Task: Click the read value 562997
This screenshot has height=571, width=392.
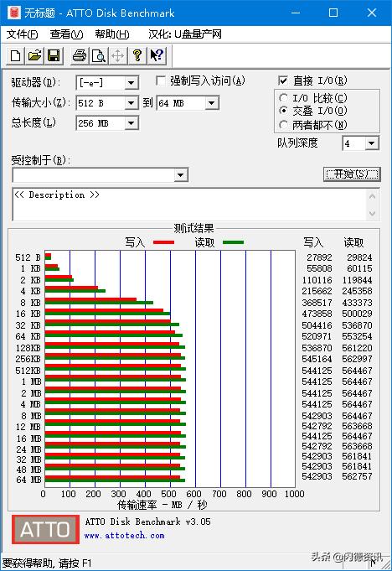Action: [357, 359]
